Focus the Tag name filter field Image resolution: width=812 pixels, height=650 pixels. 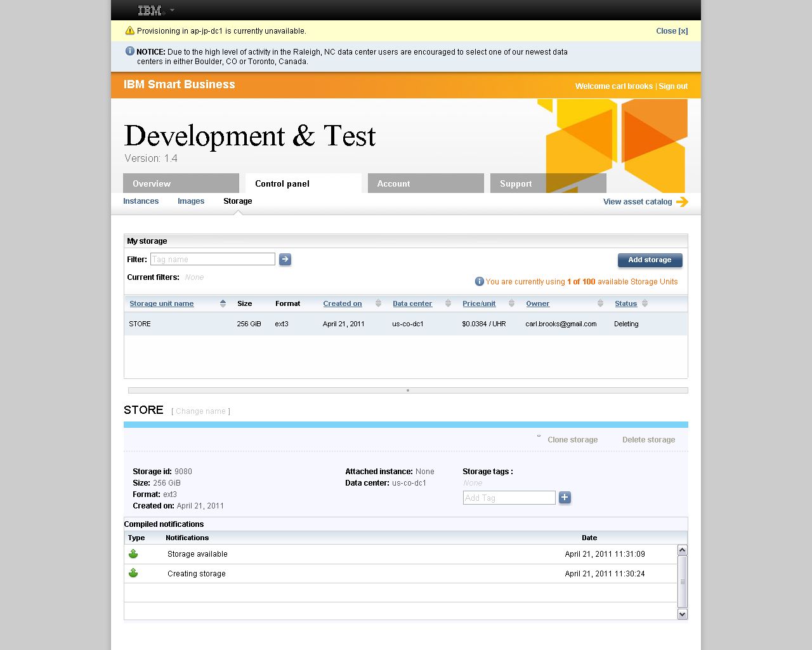[213, 259]
